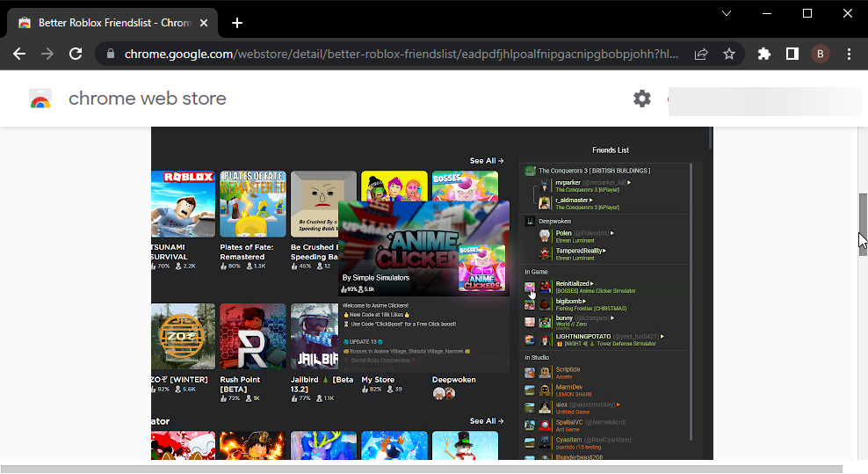Click the small Anime Clickers BOSSES thumbnail
The height and width of the screenshot is (474, 868).
click(481, 268)
